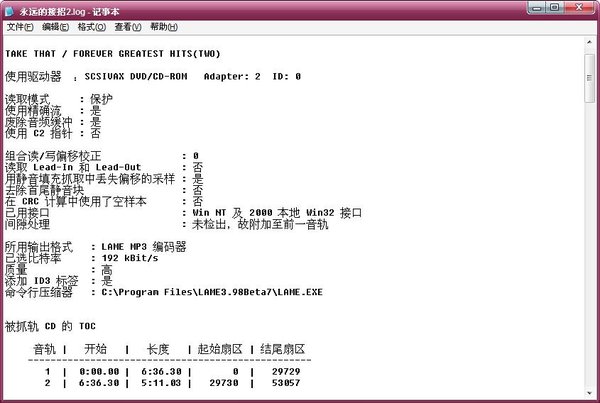Image resolution: width=600 pixels, height=403 pixels.
Task: Click the heading 被抓轨 CD 的 TOC
Action: 50,326
